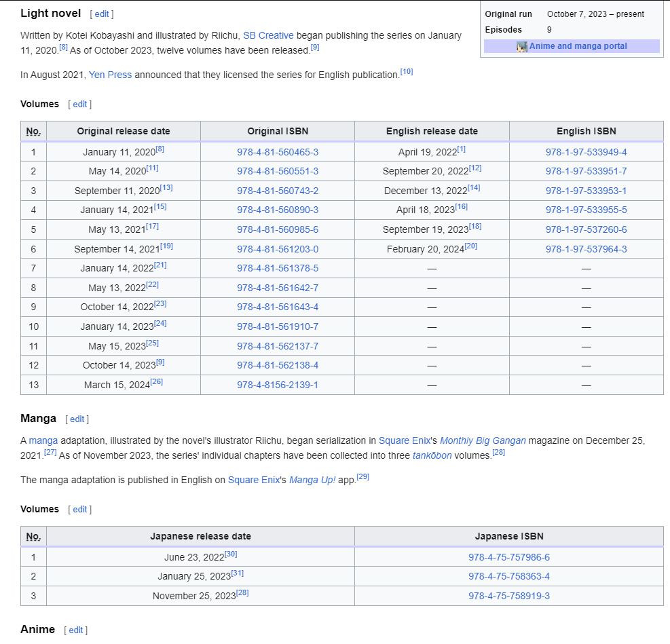Open original ISBN 978-4-81-560465-3
Viewport: 670px width, 644px height.
point(277,152)
